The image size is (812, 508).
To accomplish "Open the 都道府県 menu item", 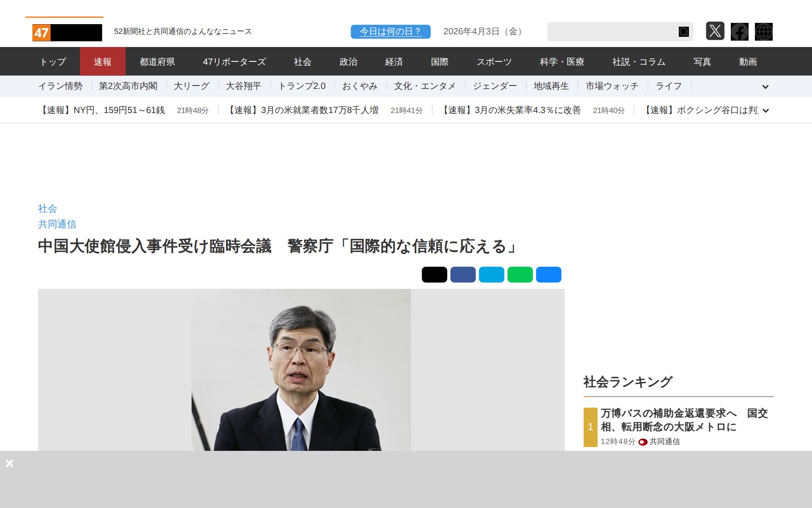I will coord(157,62).
